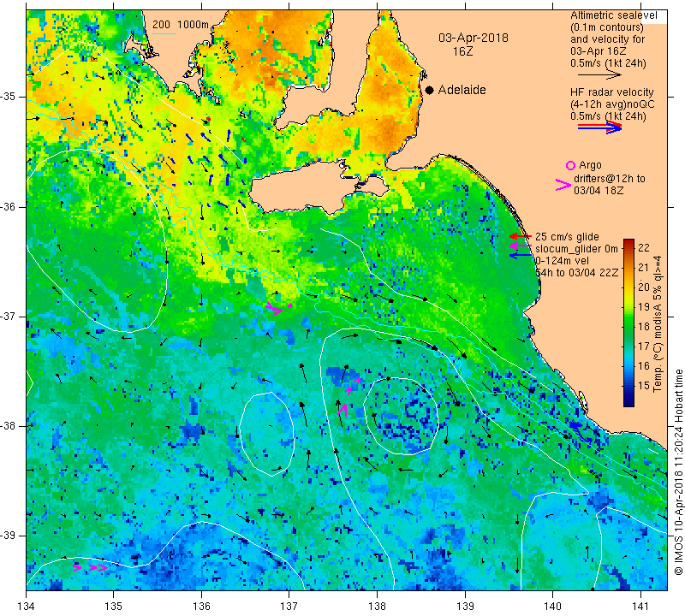Click the '(4-12h avg)noQC' legend text

click(x=612, y=104)
